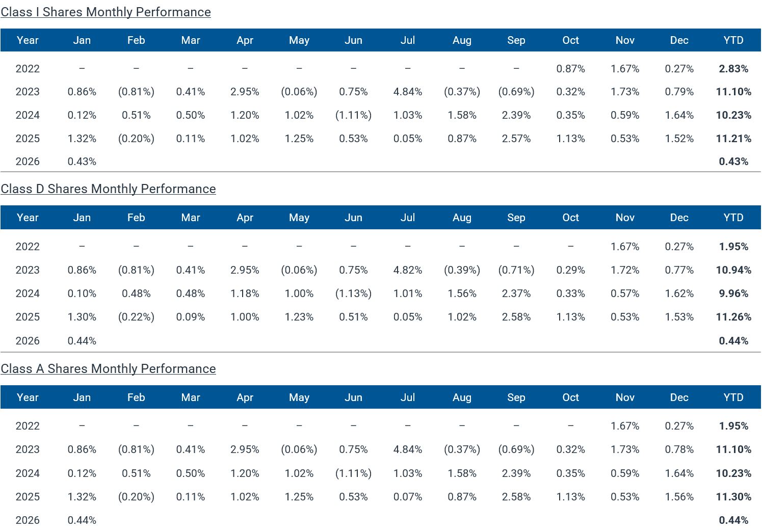
Task: Select Class D 2024 YTD value 9.96%
Action: 733,294
